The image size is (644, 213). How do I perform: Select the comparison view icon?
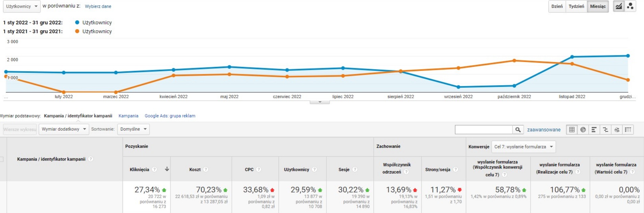tap(606, 130)
